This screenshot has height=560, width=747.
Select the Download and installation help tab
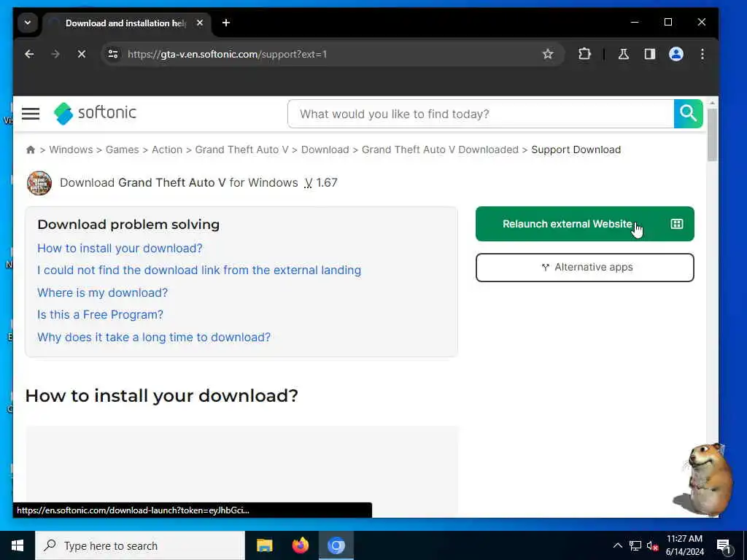[x=127, y=23]
